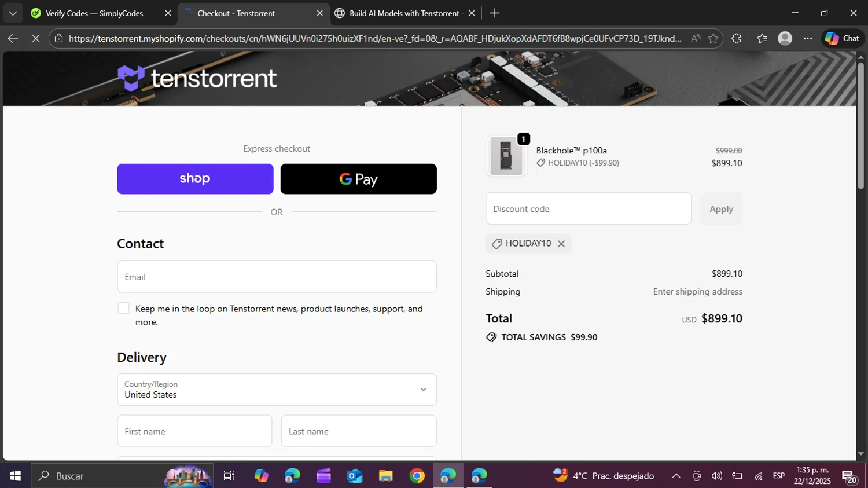Open the Windows Start menu

click(15, 476)
